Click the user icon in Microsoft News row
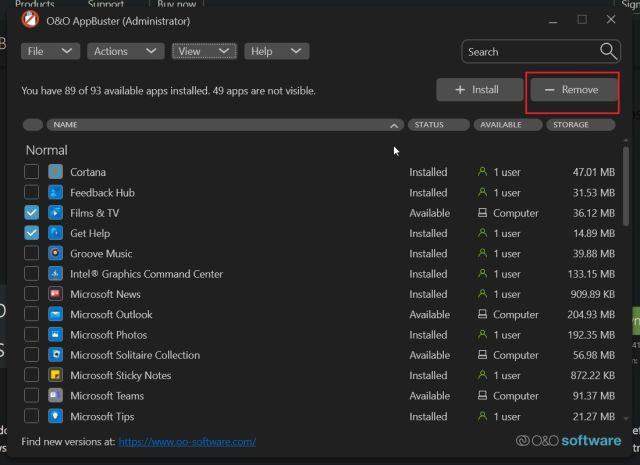 (x=482, y=294)
